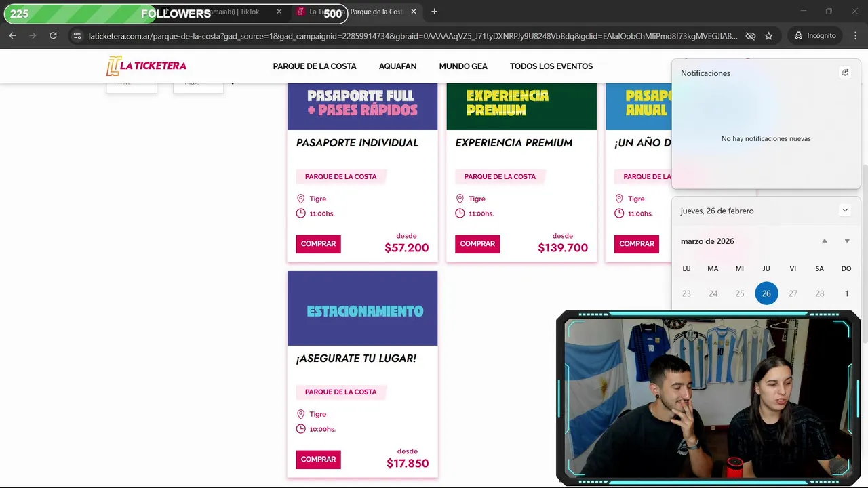Go to MUNDO GEA nav item
This screenshot has width=868, height=488.
463,66
